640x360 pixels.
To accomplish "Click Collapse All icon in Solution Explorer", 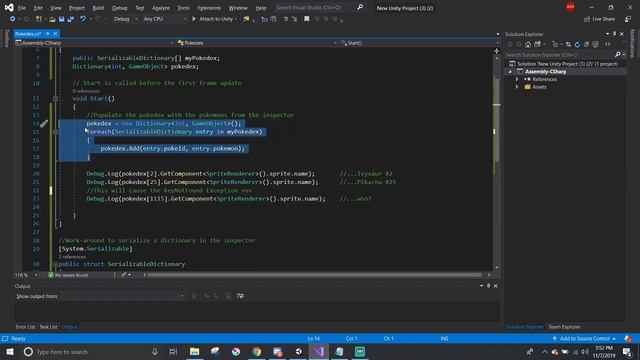I will pyautogui.click(x=587, y=44).
